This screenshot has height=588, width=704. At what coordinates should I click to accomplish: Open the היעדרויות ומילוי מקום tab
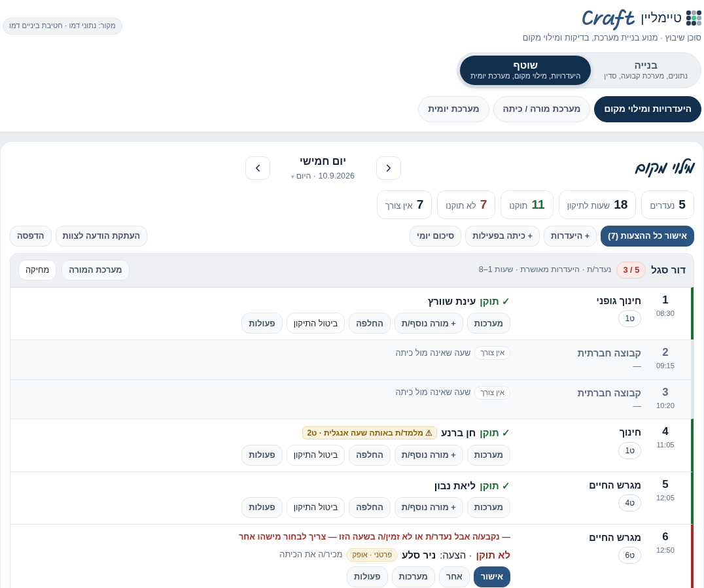648,109
